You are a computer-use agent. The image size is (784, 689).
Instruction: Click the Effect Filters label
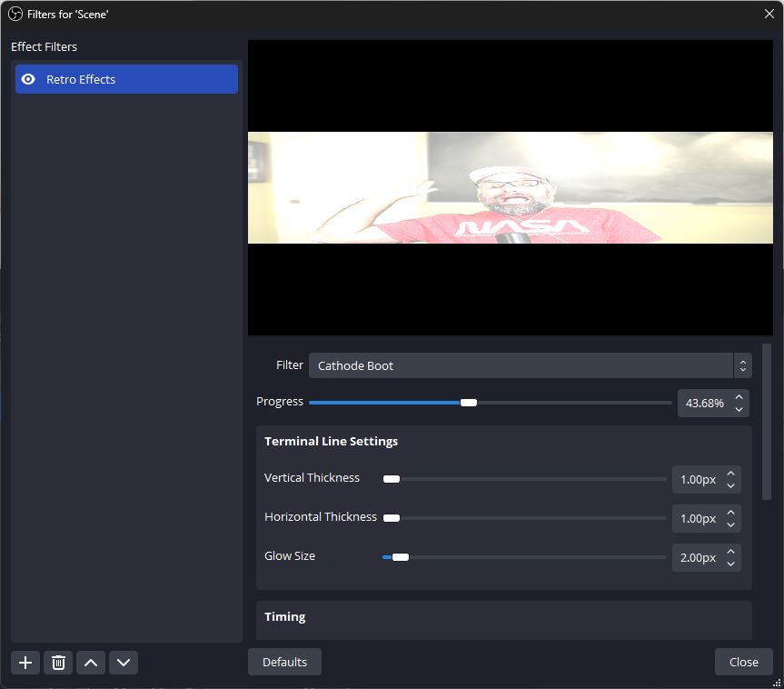tap(44, 47)
